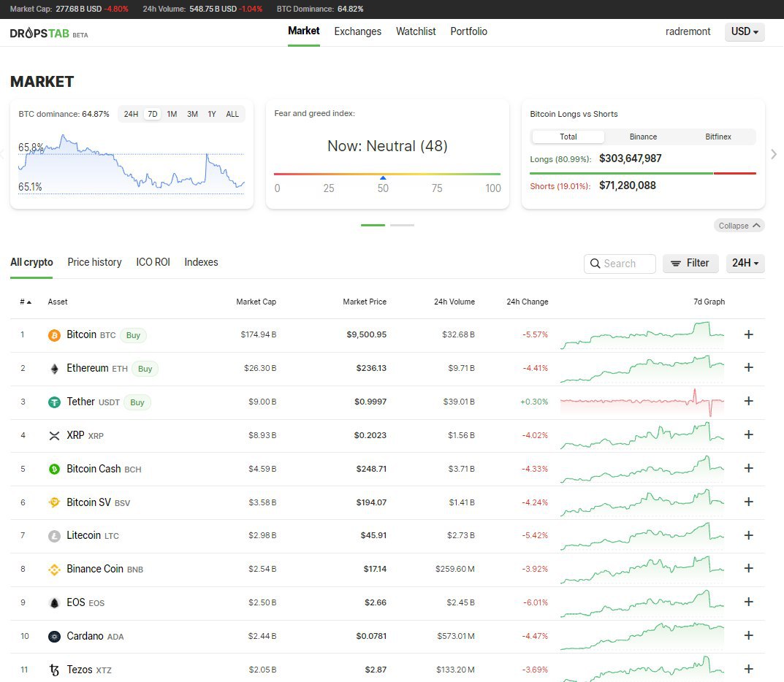Click the Tezos coin icon

tap(54, 670)
